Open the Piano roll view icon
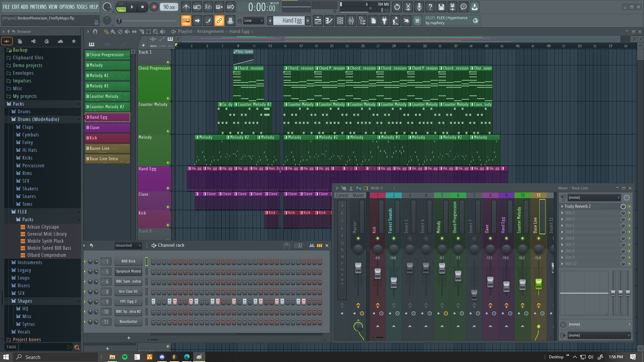Image resolution: width=644 pixels, height=362 pixels. click(x=329, y=21)
